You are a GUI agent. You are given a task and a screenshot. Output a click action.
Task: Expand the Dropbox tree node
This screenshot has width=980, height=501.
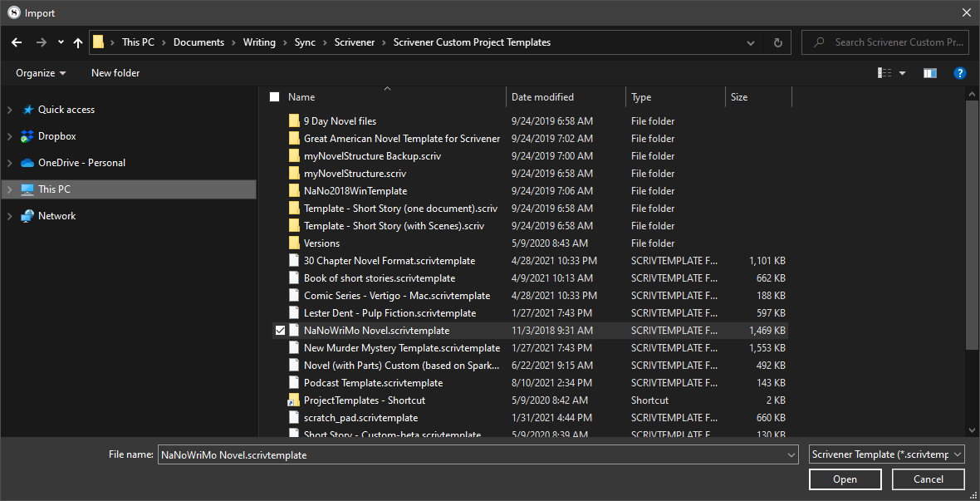[9, 136]
